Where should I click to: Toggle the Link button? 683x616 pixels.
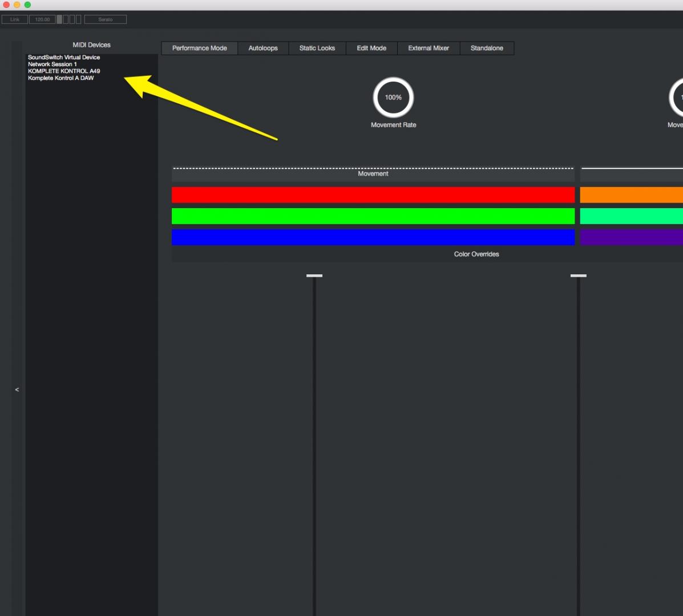click(x=15, y=19)
